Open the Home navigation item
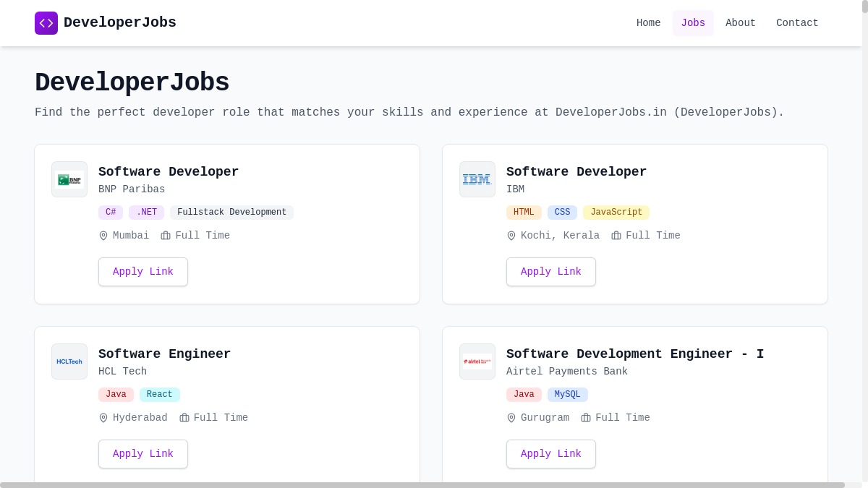 [648, 23]
